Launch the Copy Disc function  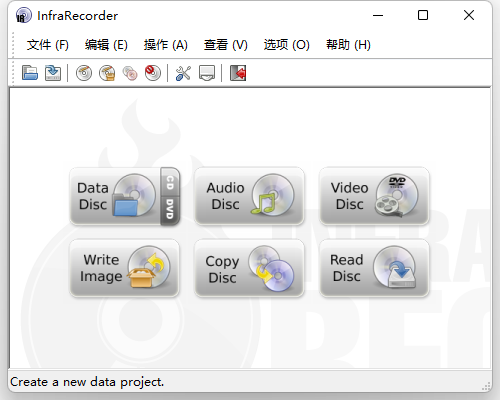[249, 268]
